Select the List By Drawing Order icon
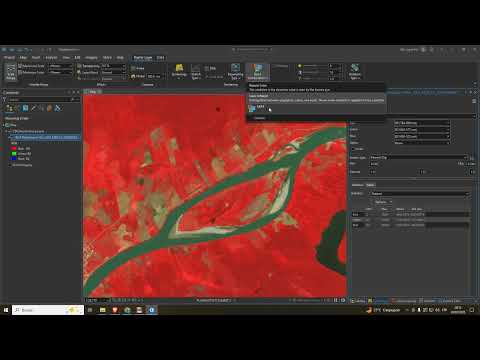Screen dimensions: 480x360 pos(10,108)
